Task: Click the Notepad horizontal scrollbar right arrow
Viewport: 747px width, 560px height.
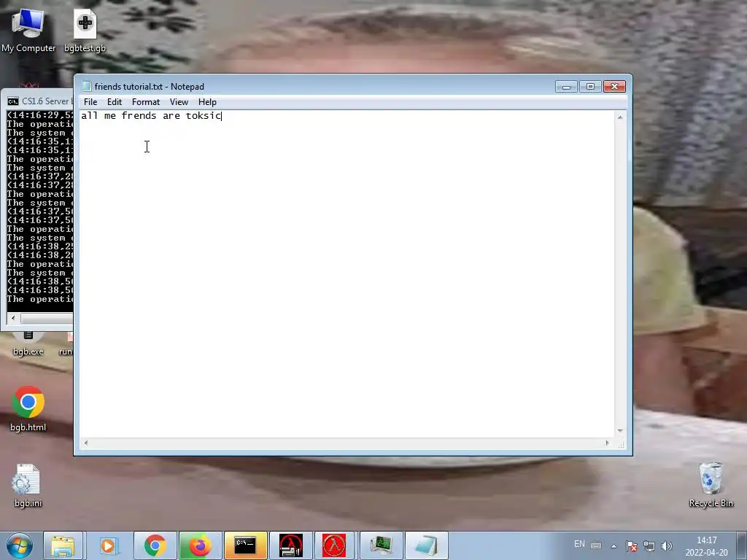Action: point(607,443)
